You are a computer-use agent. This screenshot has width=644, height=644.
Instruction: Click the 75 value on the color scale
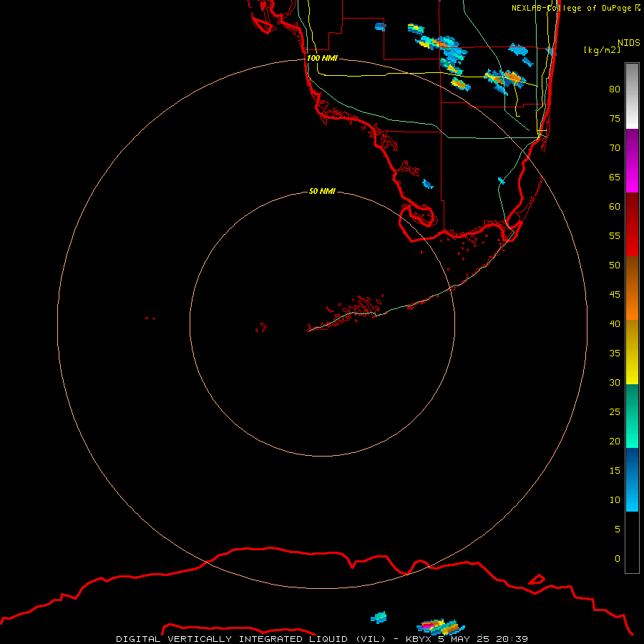pos(615,118)
